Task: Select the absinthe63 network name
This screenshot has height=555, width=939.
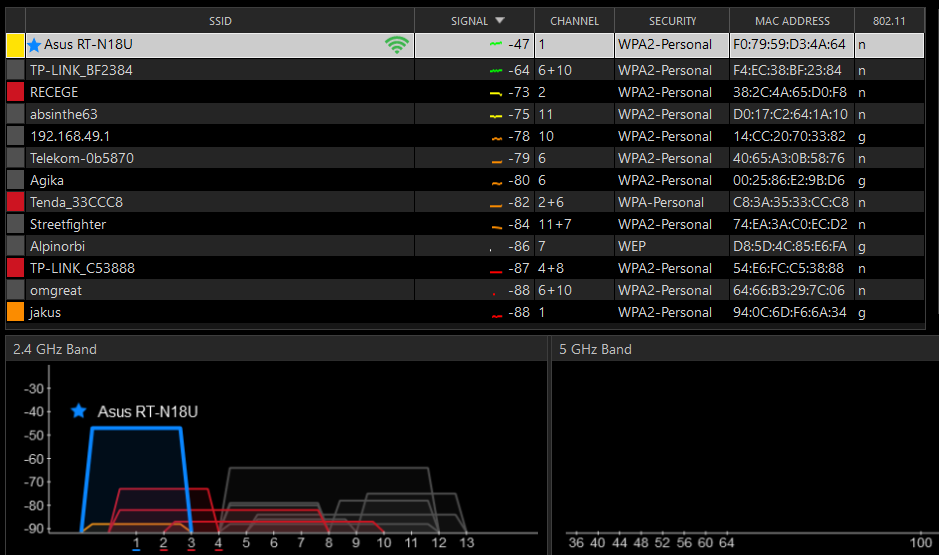Action: [x=63, y=114]
